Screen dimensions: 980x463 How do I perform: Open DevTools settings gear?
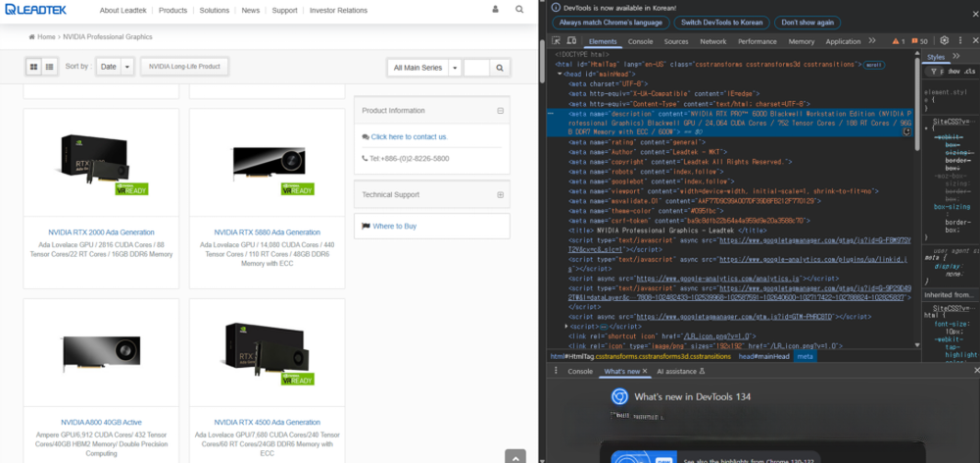(x=944, y=41)
